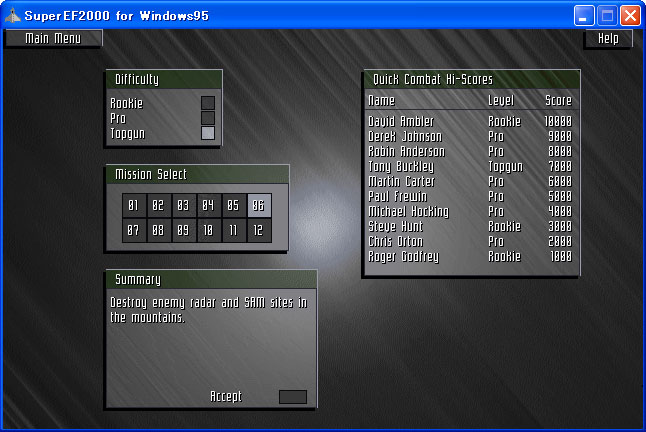The width and height of the screenshot is (646, 432).
Task: Select mission 09
Action: (183, 230)
